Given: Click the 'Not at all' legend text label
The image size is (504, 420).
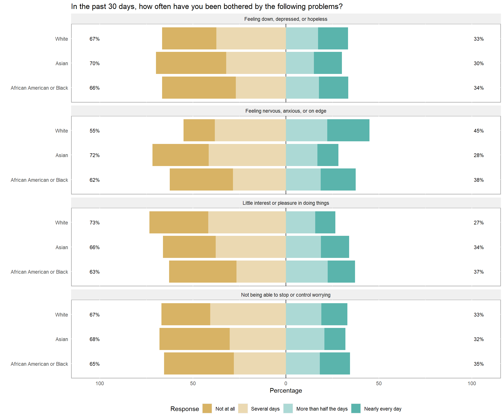Looking at the screenshot, I should [225, 409].
